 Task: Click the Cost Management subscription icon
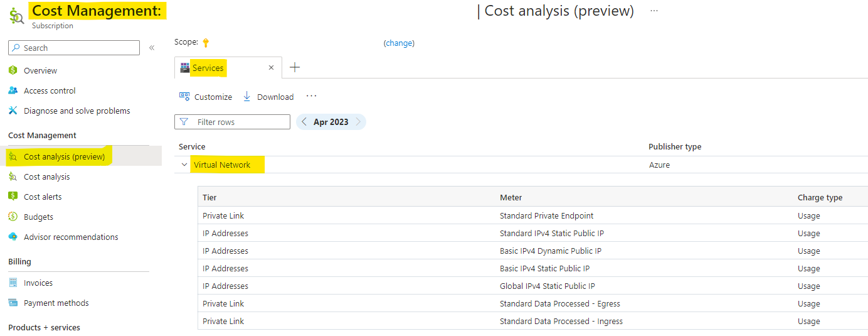(16, 16)
